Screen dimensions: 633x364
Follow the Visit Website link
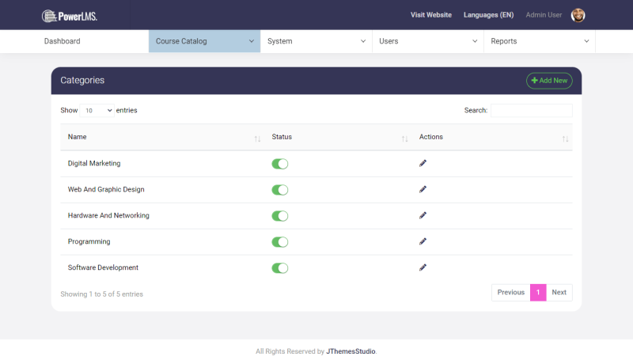tap(431, 15)
